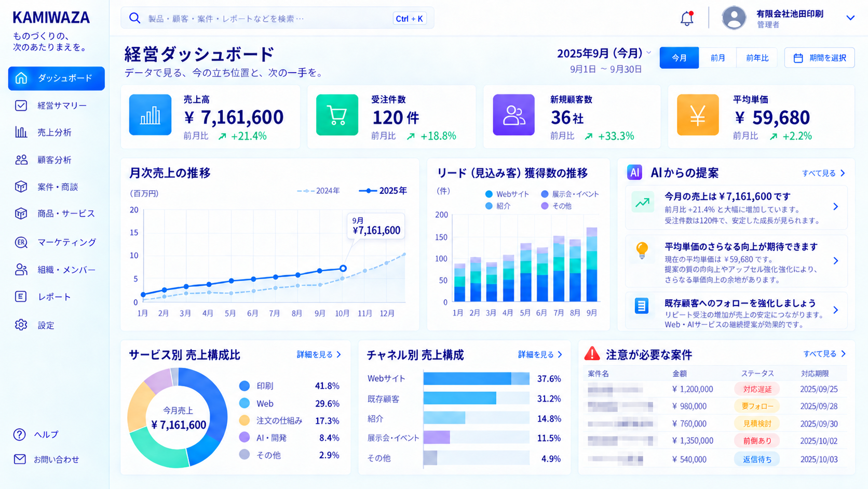Select the 今月 period tab
Viewport: 868px width, 489px height.
pos(679,58)
